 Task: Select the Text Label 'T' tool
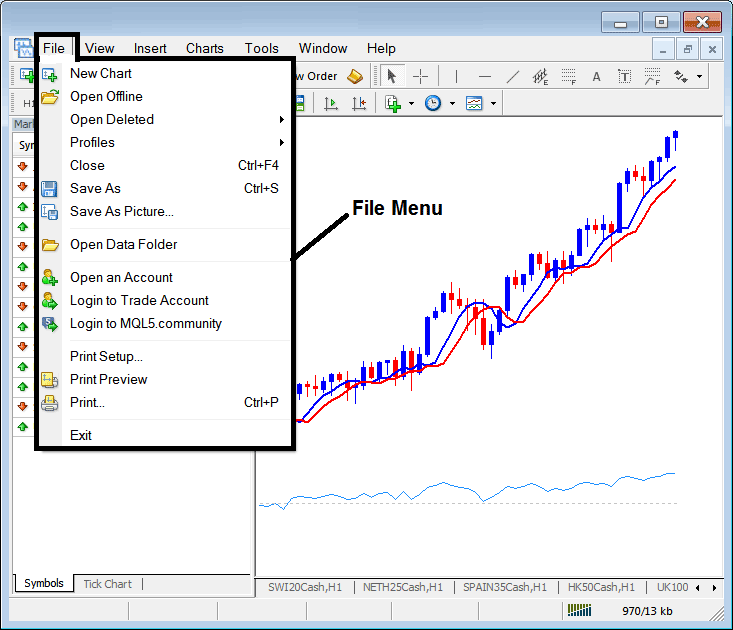click(625, 76)
